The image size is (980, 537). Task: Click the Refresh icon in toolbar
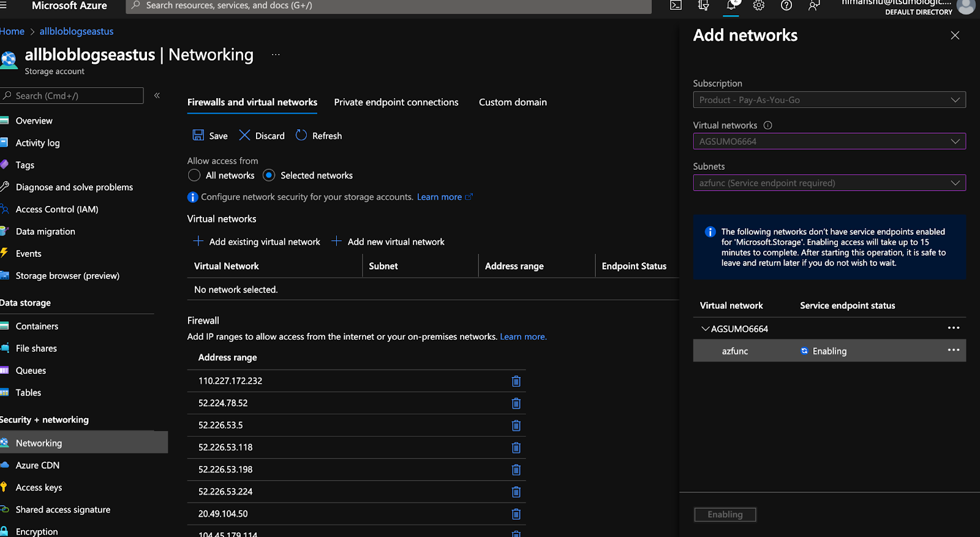coord(301,135)
